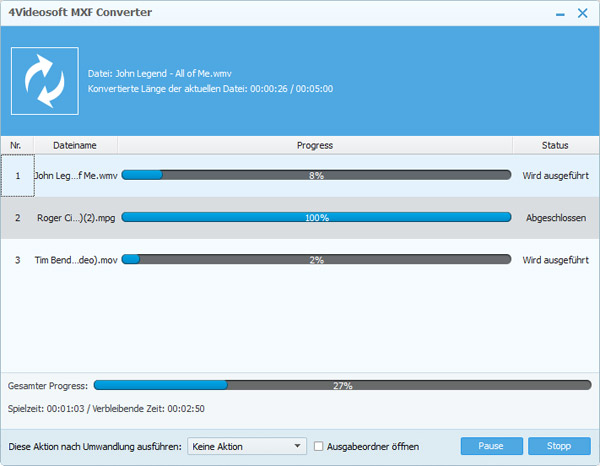Enable the Ausgabeordner öffnen checkbox

point(319,446)
